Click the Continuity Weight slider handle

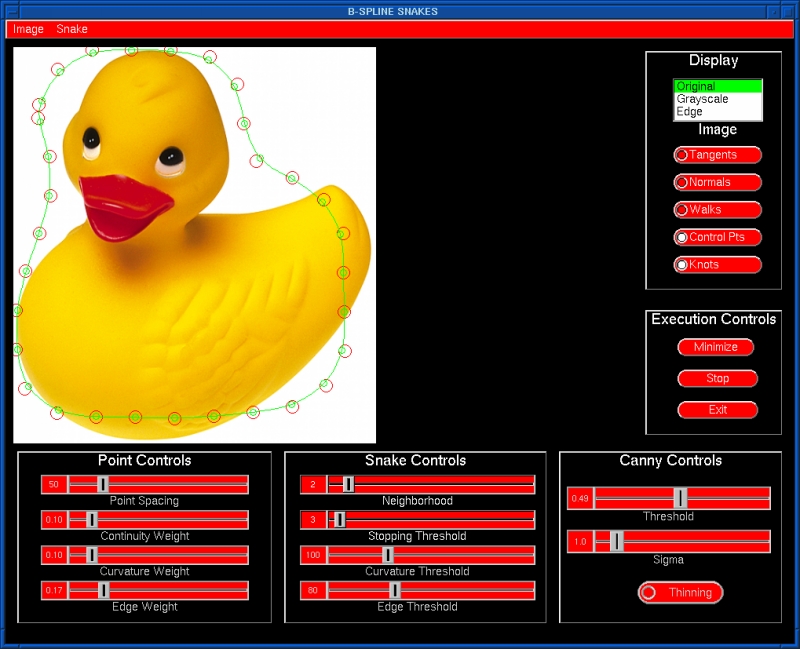[x=92, y=520]
